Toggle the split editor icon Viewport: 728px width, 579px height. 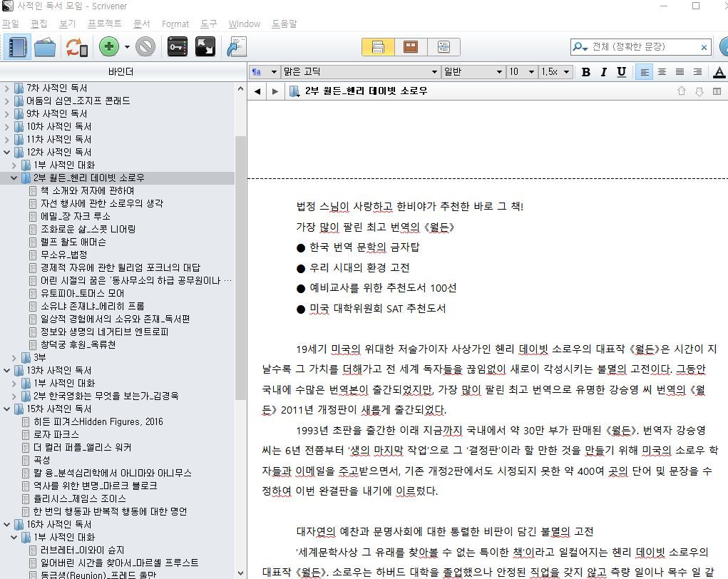click(x=717, y=91)
